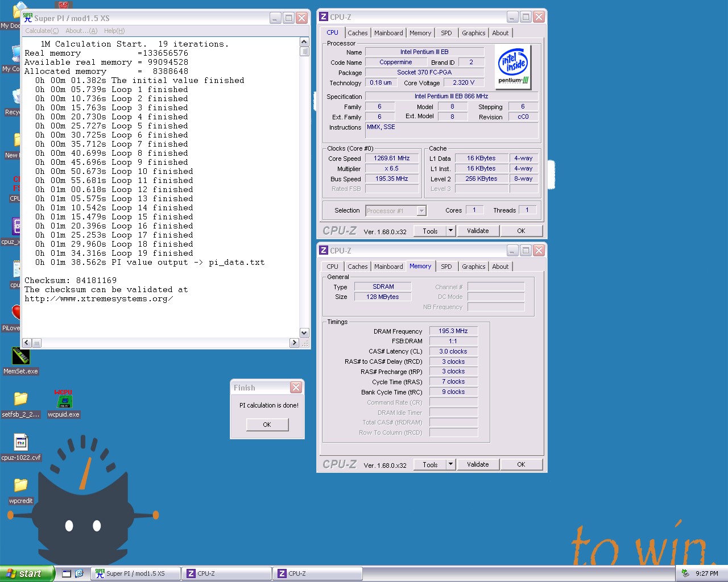Open Help menu in Super PI
This screenshot has width=728, height=582.
pyautogui.click(x=114, y=31)
